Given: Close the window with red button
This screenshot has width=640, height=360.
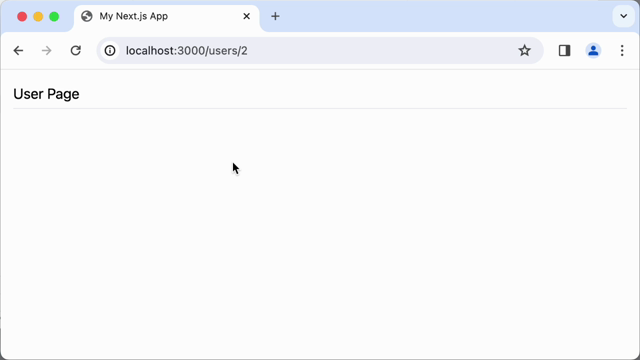Looking at the screenshot, I should pyautogui.click(x=22, y=16).
